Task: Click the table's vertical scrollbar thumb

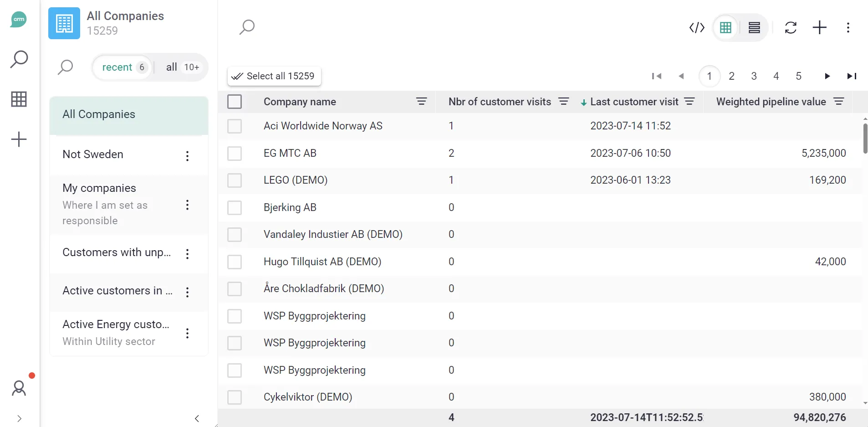Action: click(x=865, y=139)
